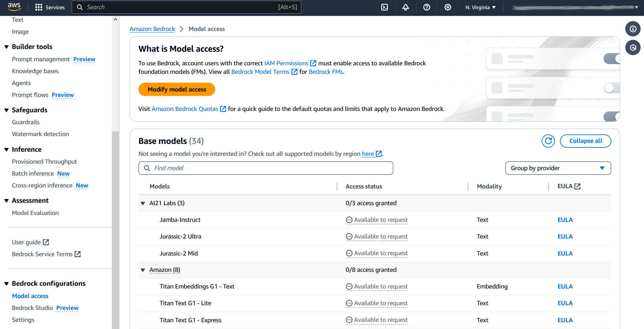Click the info panel round icon
The width and height of the screenshot is (644, 329).
[x=633, y=29]
